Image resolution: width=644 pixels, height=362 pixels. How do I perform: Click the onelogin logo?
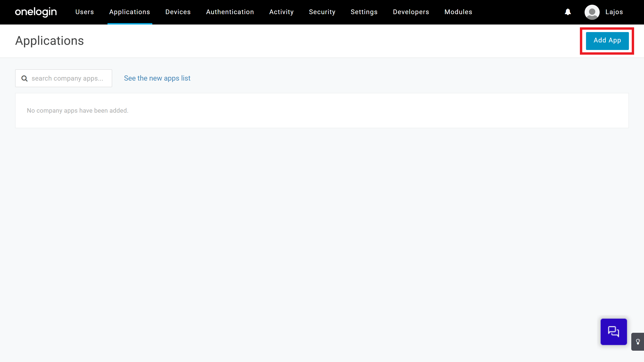coord(36,12)
